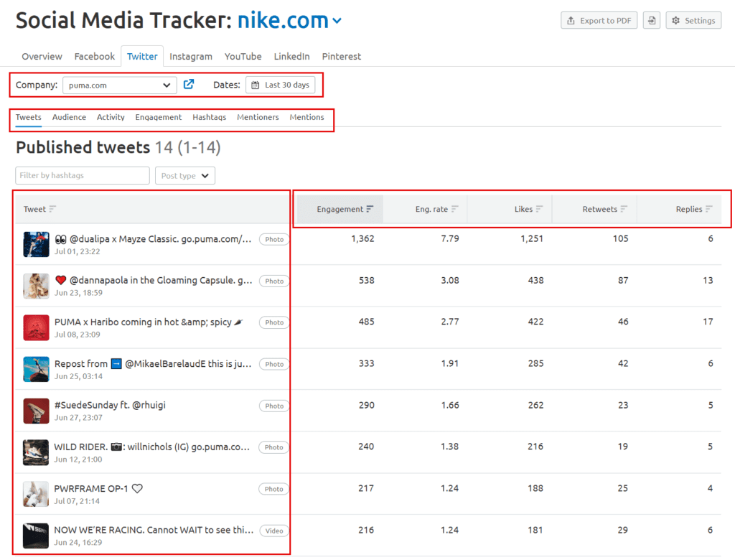Open the Company dropdown showing puma.com
Image resolution: width=735 pixels, height=560 pixels.
[120, 85]
